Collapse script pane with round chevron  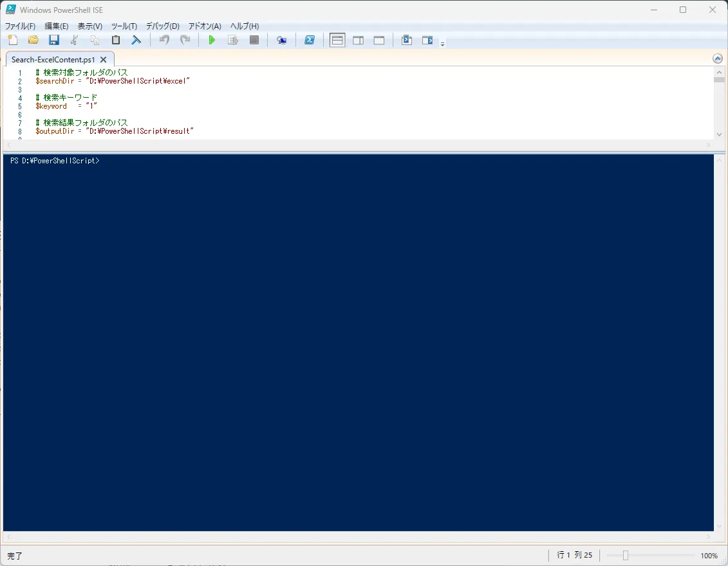pos(717,59)
